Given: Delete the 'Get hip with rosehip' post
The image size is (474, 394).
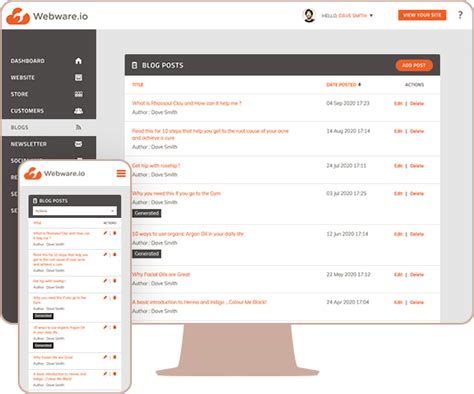Looking at the screenshot, I should (x=417, y=166).
